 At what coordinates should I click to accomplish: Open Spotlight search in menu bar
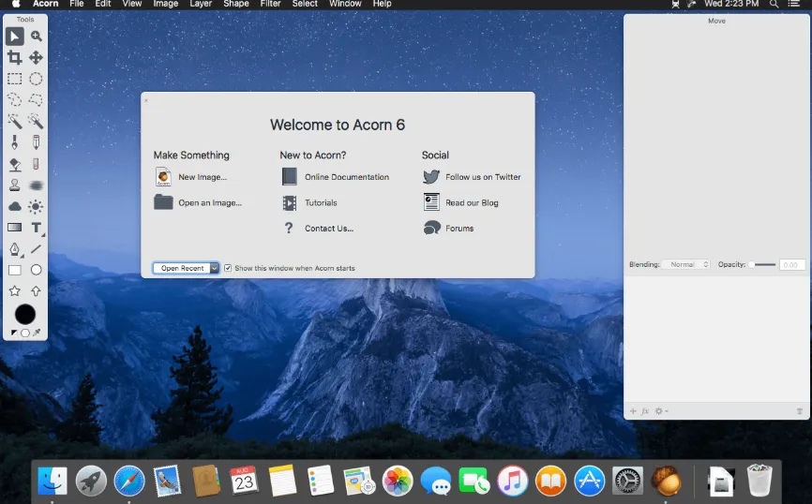pos(774,4)
